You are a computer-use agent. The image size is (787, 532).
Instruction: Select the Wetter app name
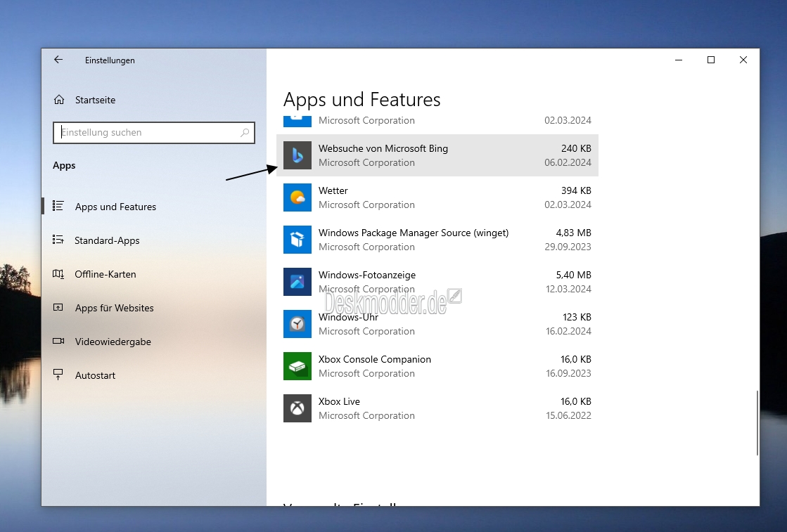coord(333,190)
